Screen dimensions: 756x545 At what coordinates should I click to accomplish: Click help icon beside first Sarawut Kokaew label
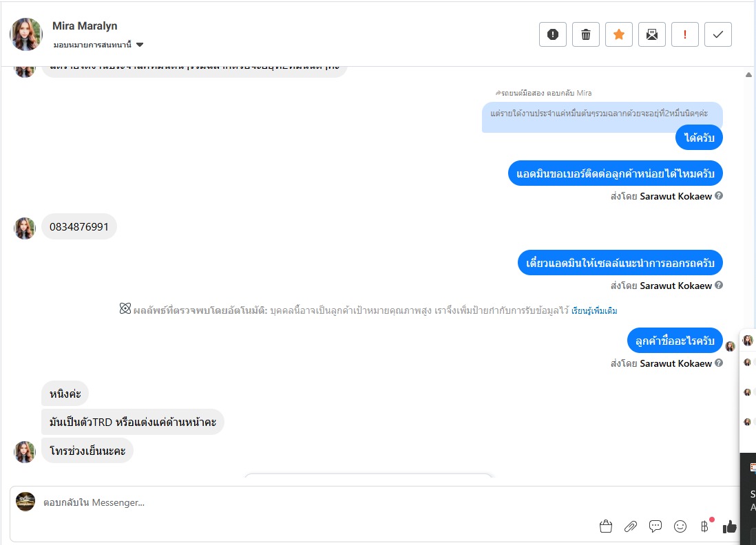(718, 195)
